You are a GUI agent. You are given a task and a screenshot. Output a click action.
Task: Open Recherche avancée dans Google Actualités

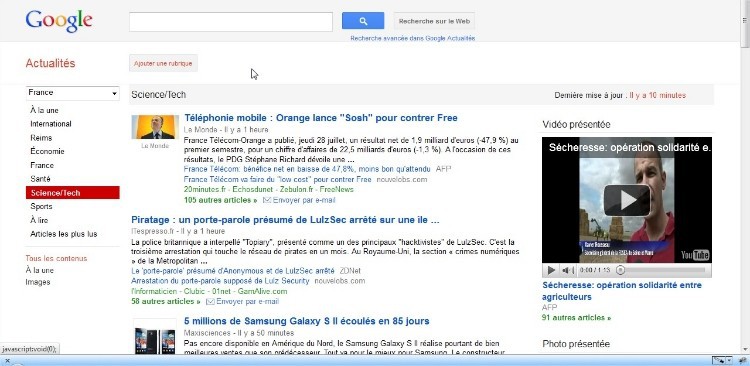[x=413, y=38]
